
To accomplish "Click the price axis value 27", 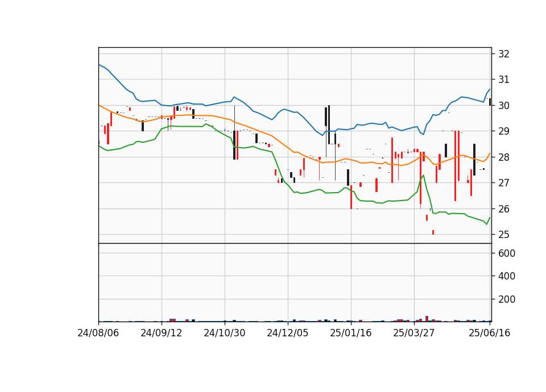I will (504, 183).
